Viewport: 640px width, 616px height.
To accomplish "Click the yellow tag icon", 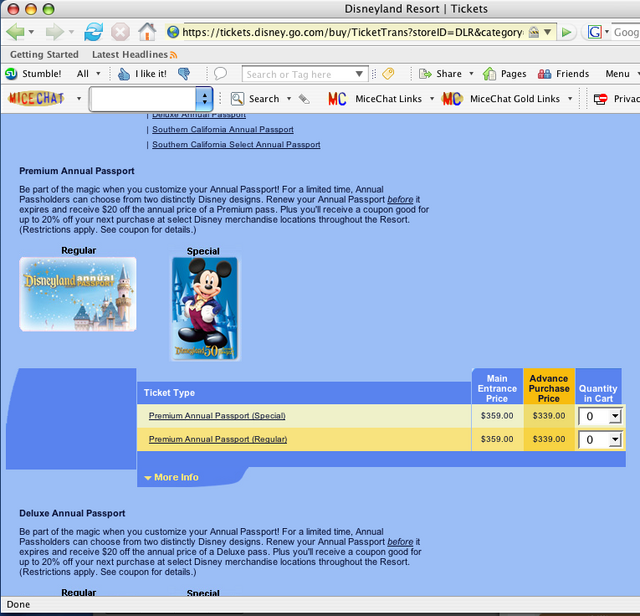I will point(388,74).
